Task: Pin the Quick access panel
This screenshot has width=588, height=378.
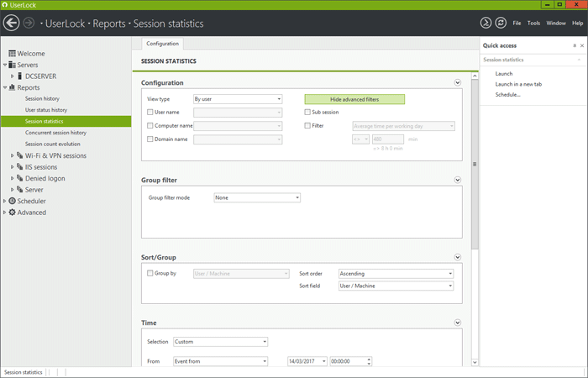Action: tap(575, 45)
